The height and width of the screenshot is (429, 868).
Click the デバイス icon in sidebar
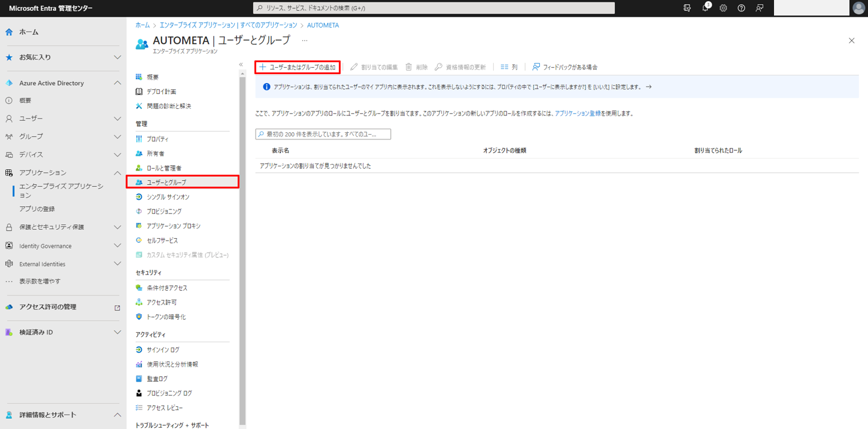[9, 154]
